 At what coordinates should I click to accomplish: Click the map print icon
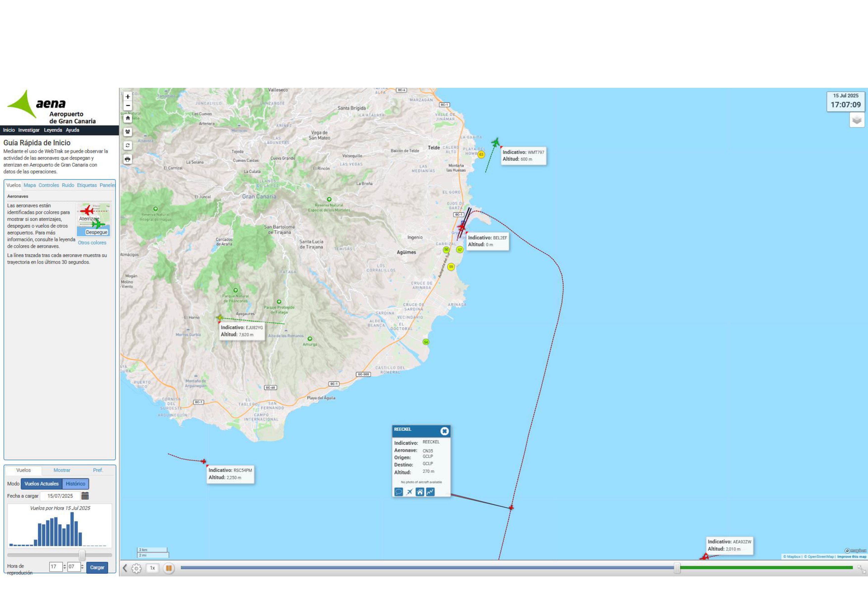pos(128,159)
